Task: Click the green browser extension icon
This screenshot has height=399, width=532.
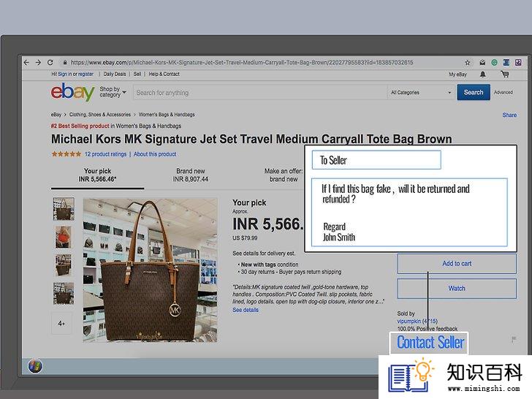Action: 494,62
